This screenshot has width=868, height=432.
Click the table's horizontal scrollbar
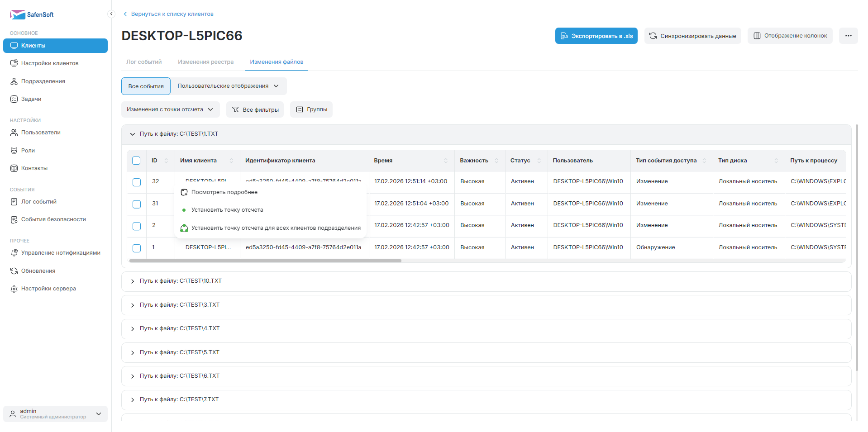coord(265,261)
